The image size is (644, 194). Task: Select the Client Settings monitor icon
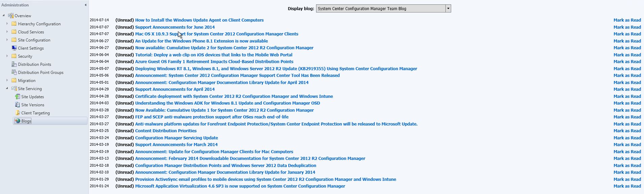click(x=14, y=48)
